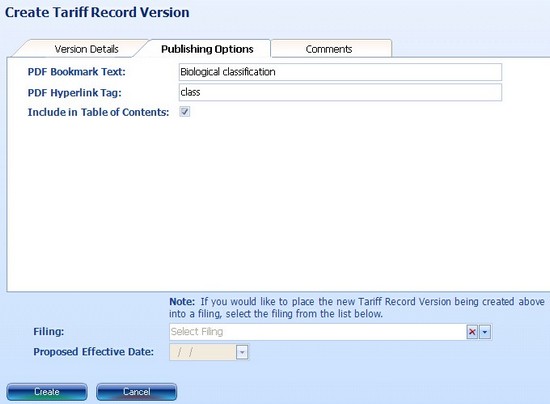This screenshot has width=550, height=404.
Task: Expand the Proposed Effective Date calendar dropdown
Action: (x=242, y=352)
